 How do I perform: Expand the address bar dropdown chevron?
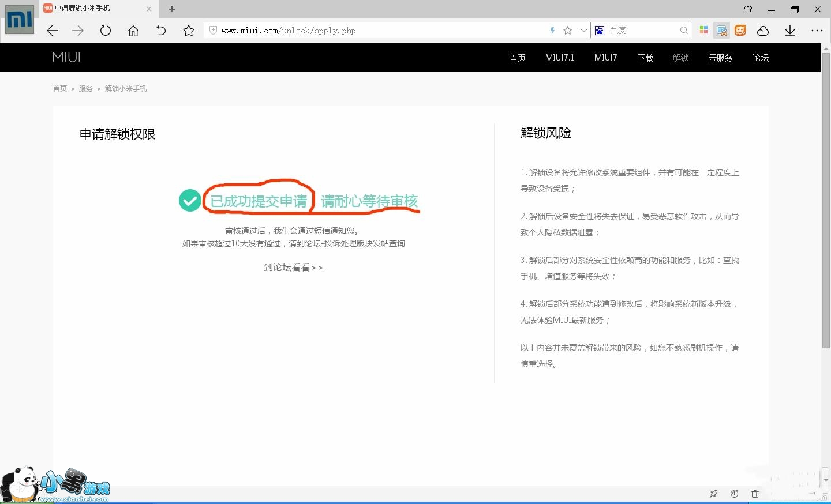coord(583,31)
